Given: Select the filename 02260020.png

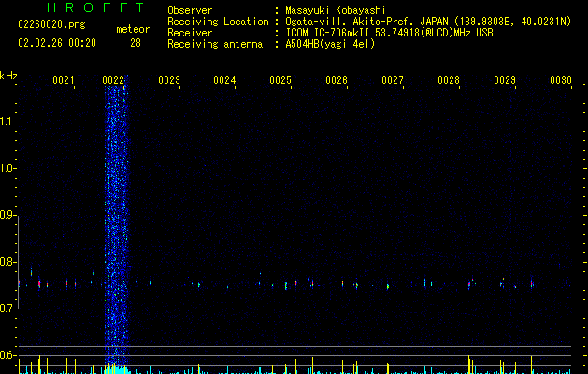Looking at the screenshot, I should (51, 24).
